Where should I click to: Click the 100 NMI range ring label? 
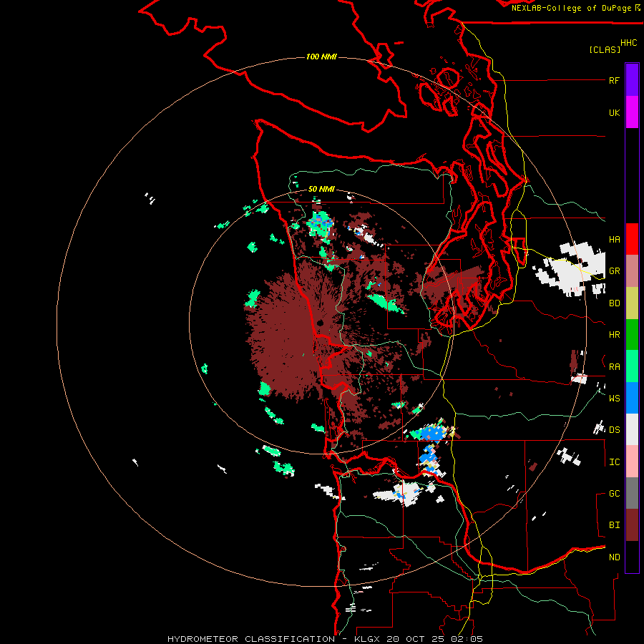321,57
